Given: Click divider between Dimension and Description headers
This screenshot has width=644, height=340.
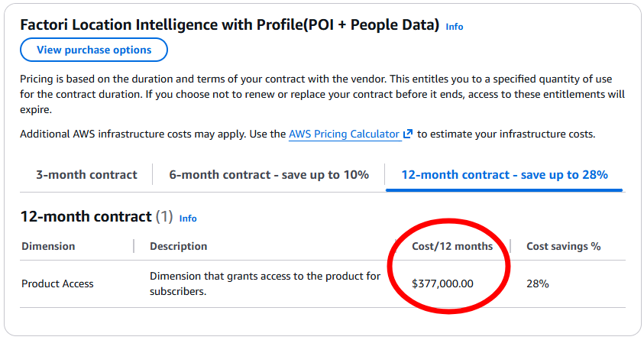Looking at the screenshot, I should coord(134,246).
